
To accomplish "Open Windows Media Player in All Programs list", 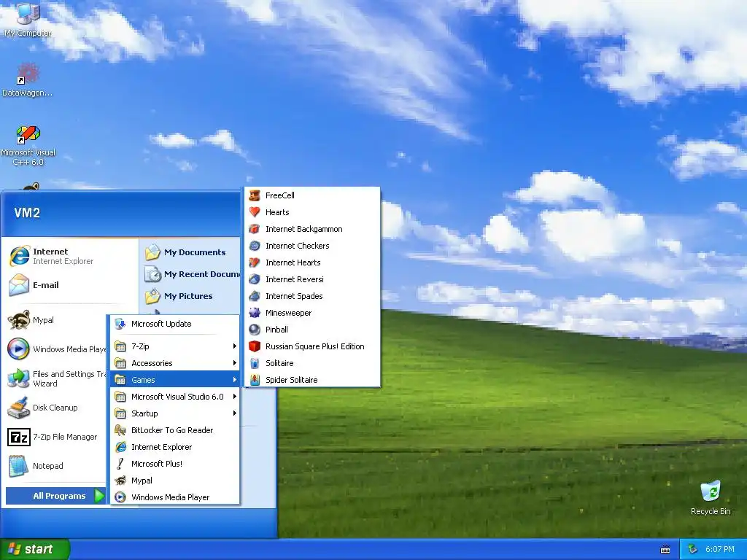I will click(x=175, y=497).
